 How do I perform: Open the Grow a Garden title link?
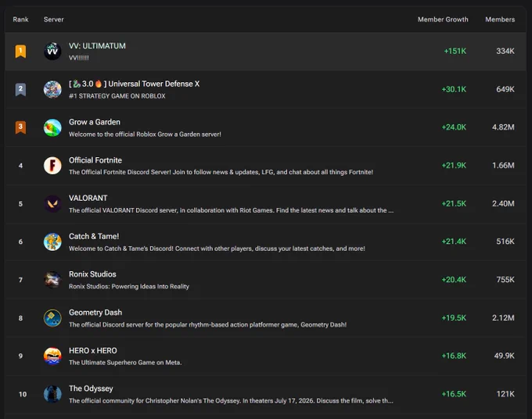95,122
